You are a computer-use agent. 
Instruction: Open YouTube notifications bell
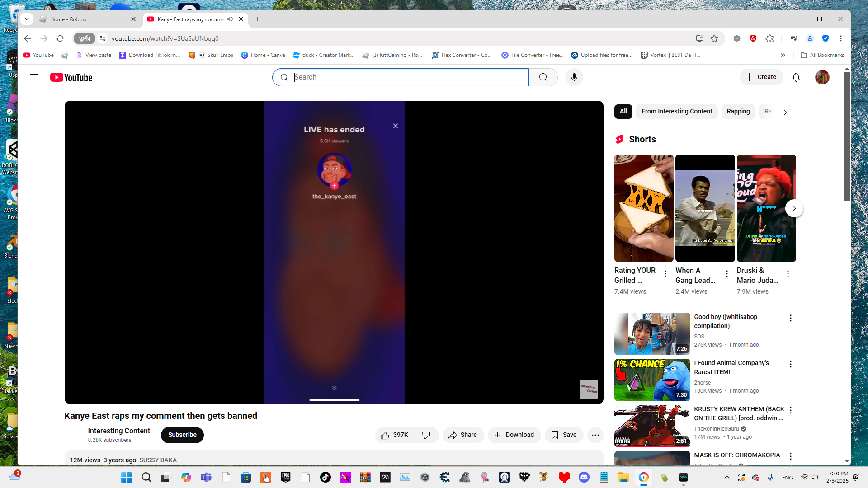pyautogui.click(x=796, y=77)
